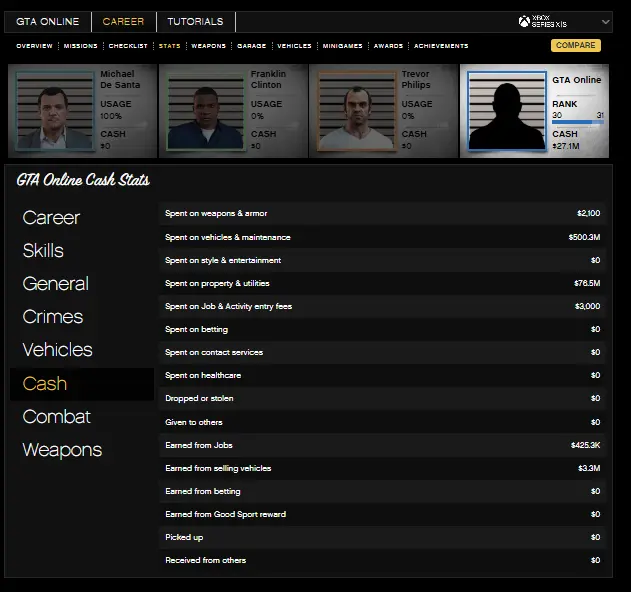Open the Career tab

(123, 22)
